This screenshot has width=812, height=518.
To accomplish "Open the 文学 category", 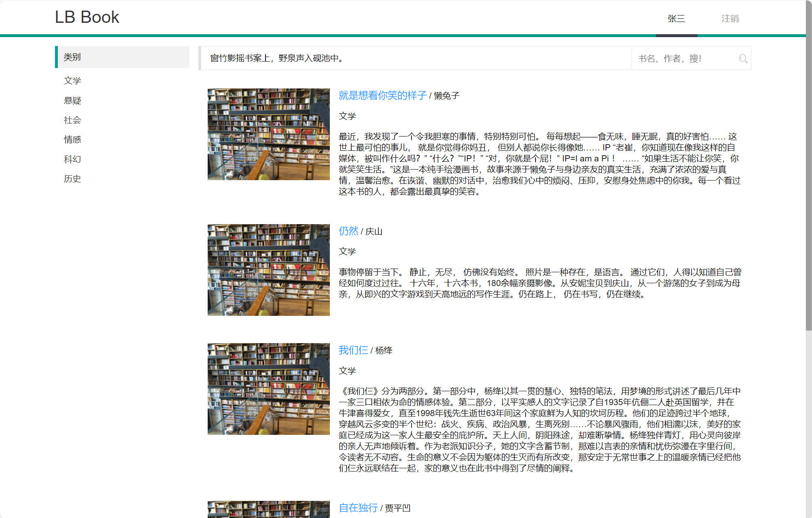I will [x=72, y=81].
